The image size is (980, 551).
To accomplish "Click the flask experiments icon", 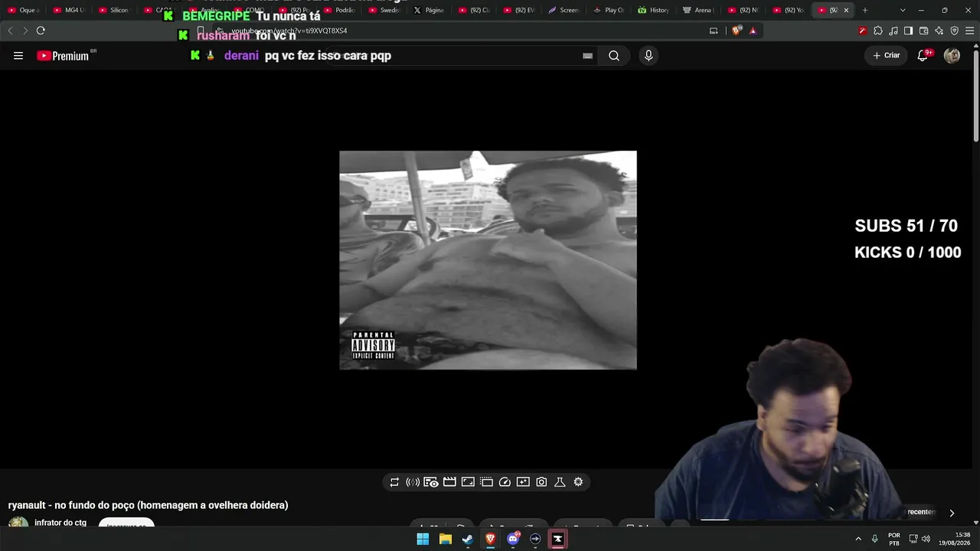I will pyautogui.click(x=560, y=482).
